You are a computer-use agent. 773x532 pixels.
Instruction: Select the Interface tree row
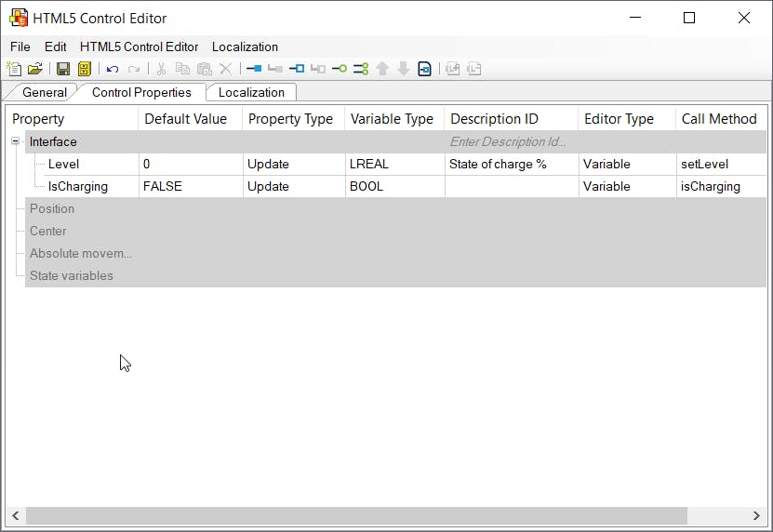tap(396, 142)
